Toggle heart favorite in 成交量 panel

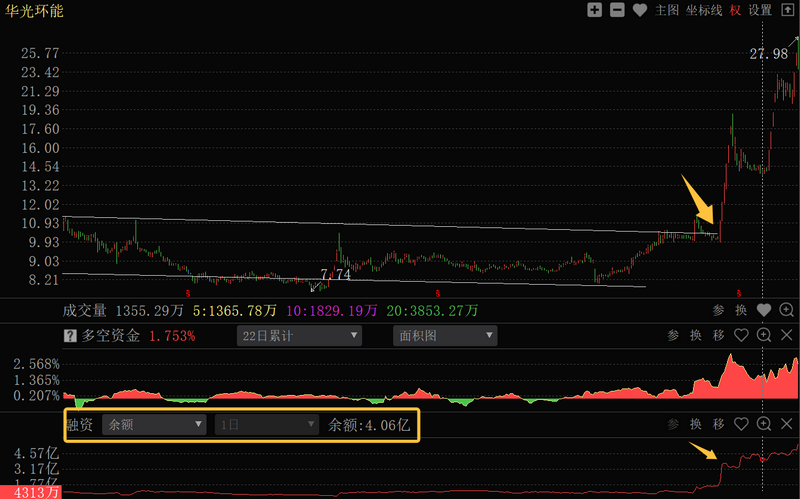tap(765, 310)
